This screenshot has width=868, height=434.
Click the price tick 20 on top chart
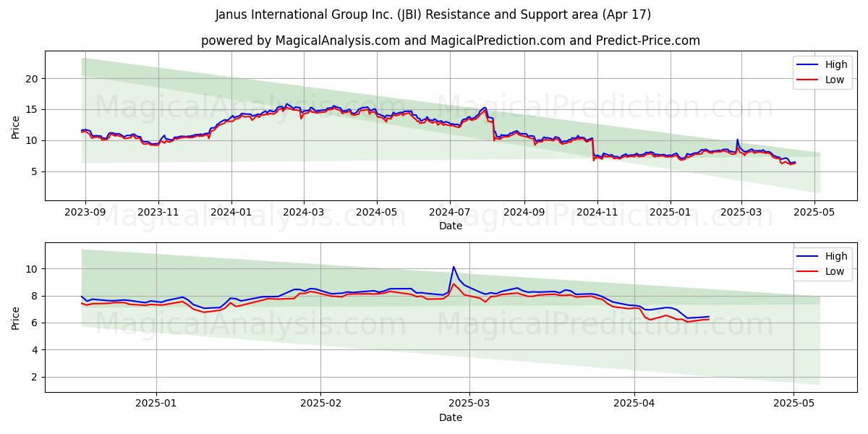click(33, 78)
